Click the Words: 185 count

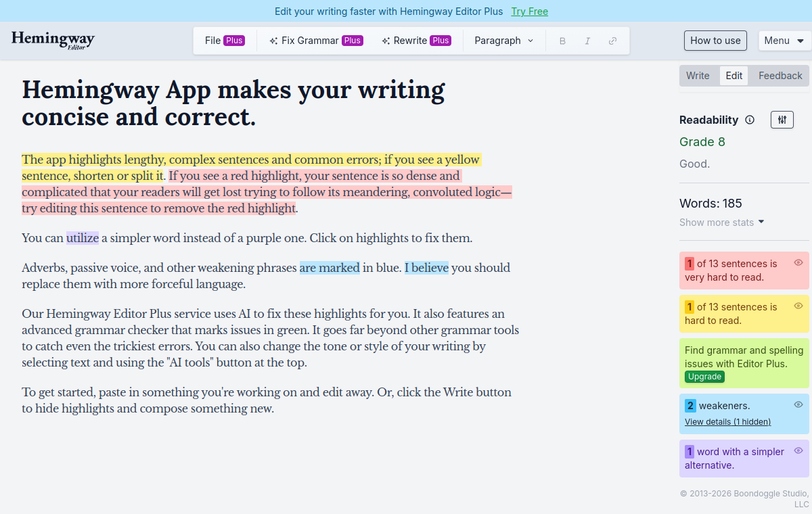[x=710, y=204]
